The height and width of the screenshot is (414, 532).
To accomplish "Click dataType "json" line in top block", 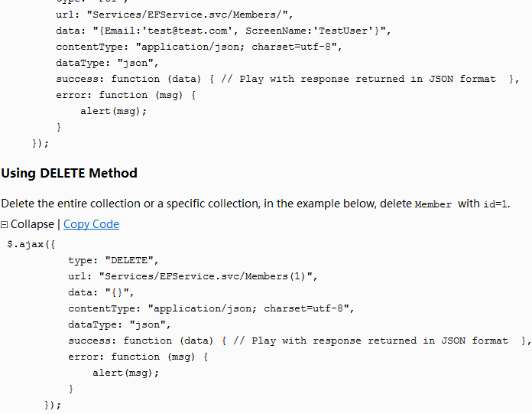I will (x=106, y=63).
